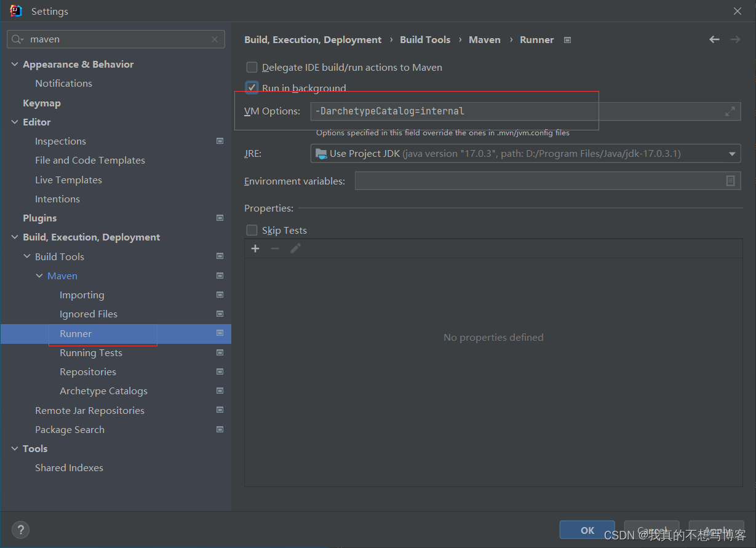The image size is (756, 548).
Task: Open Package Search settings
Action: (70, 429)
